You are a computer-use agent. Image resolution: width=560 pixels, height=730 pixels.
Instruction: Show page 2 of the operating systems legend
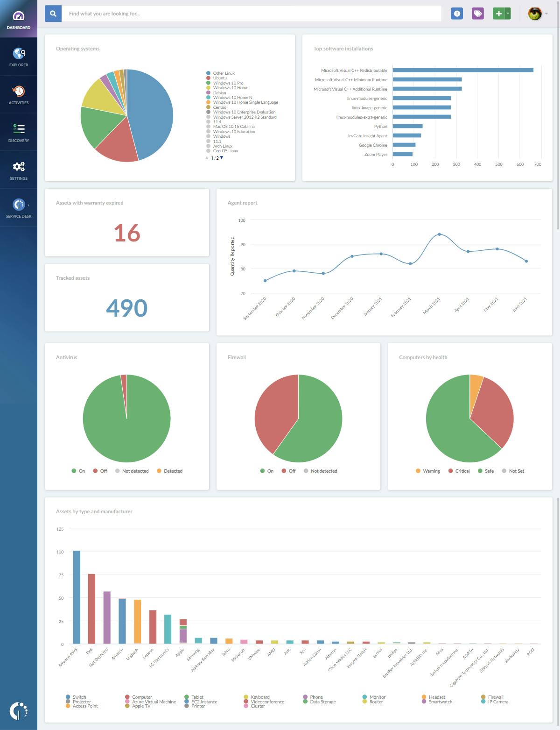pos(221,158)
